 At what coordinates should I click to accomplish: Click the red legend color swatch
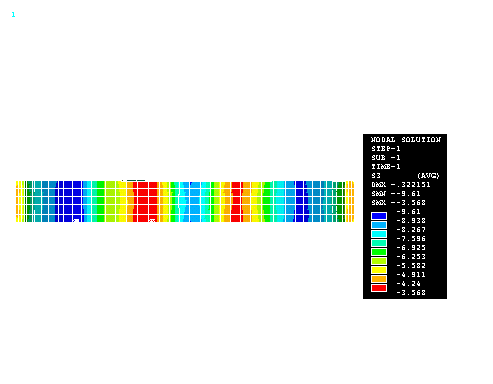tap(379, 288)
